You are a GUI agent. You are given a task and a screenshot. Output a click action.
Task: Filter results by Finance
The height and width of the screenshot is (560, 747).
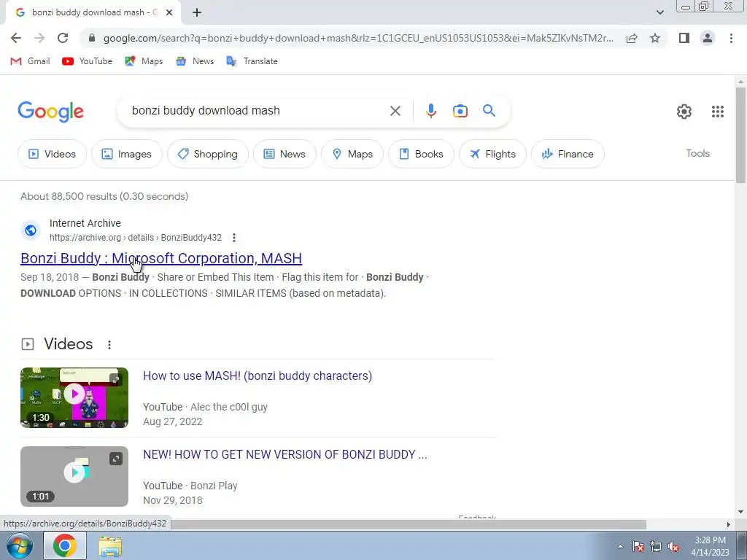[x=568, y=154]
